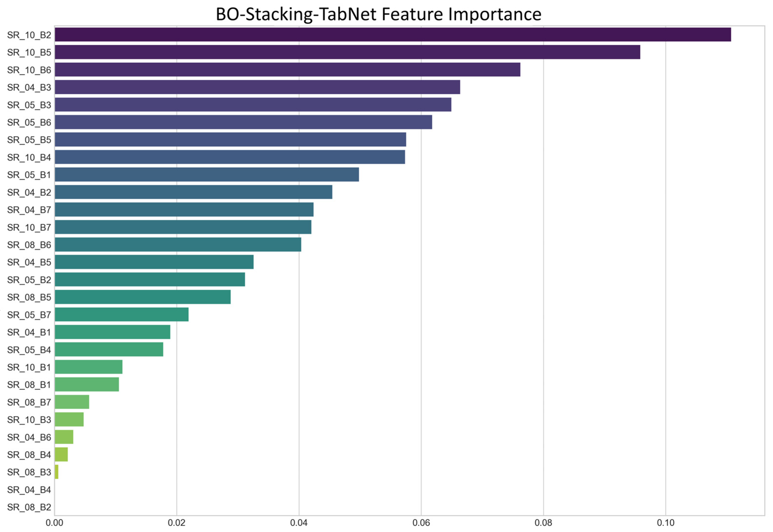Select the SR_04_B3 bar
The image size is (773, 532).
point(258,87)
